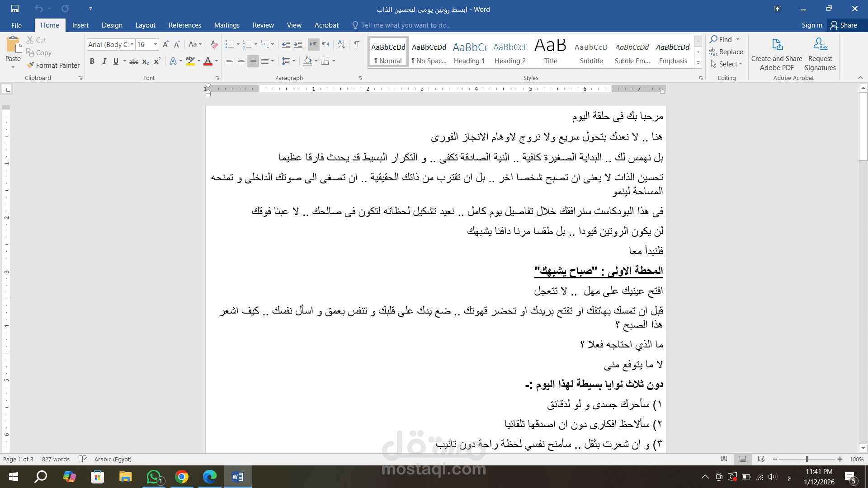Set right-to-left text direction
Screen dimensions: 868x488
(325, 44)
